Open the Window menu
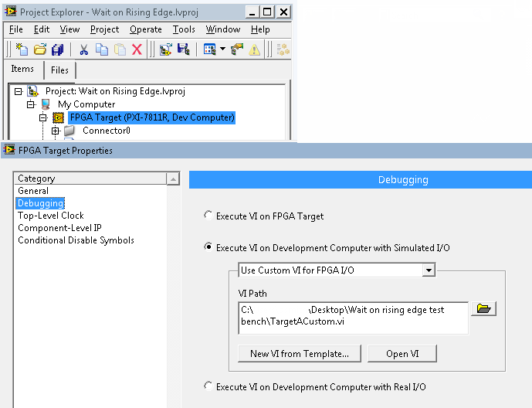This screenshot has height=408, width=532. [x=223, y=29]
